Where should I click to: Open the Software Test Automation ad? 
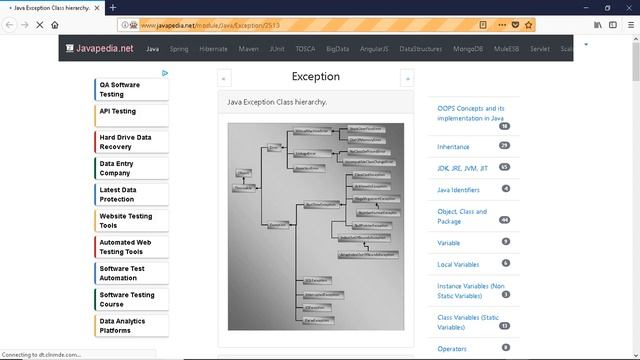[131, 273]
